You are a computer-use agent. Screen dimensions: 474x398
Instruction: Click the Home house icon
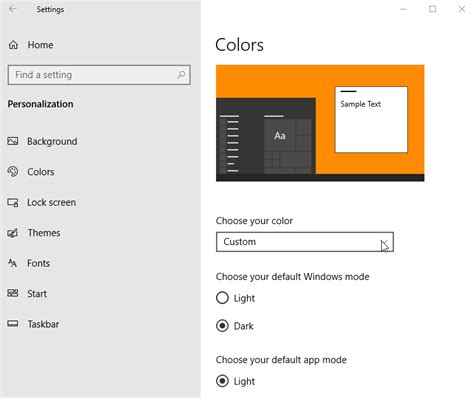tap(13, 45)
